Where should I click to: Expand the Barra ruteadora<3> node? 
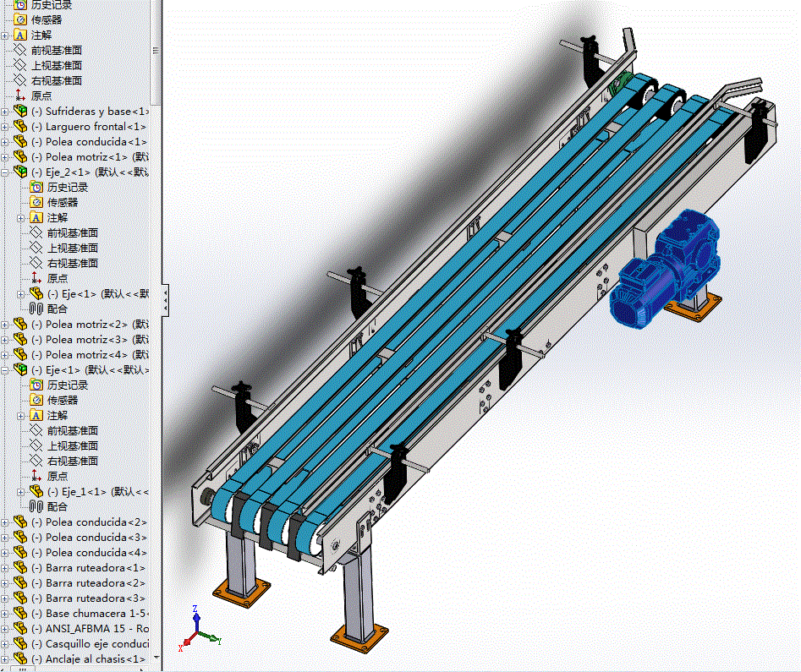(4, 598)
